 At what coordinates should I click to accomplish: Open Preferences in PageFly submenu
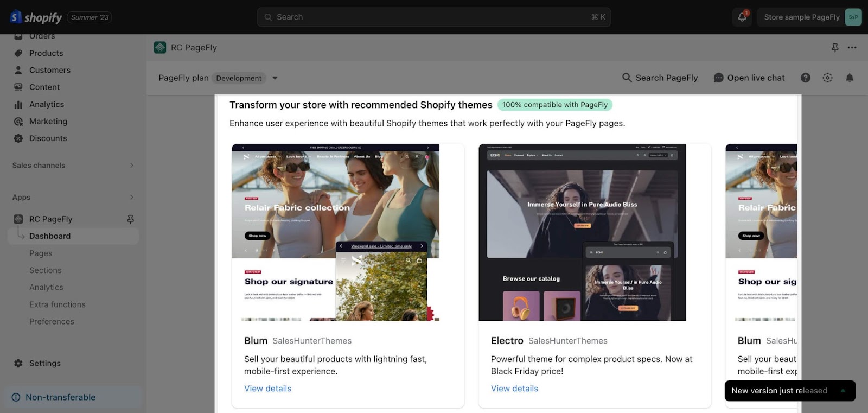(x=52, y=322)
